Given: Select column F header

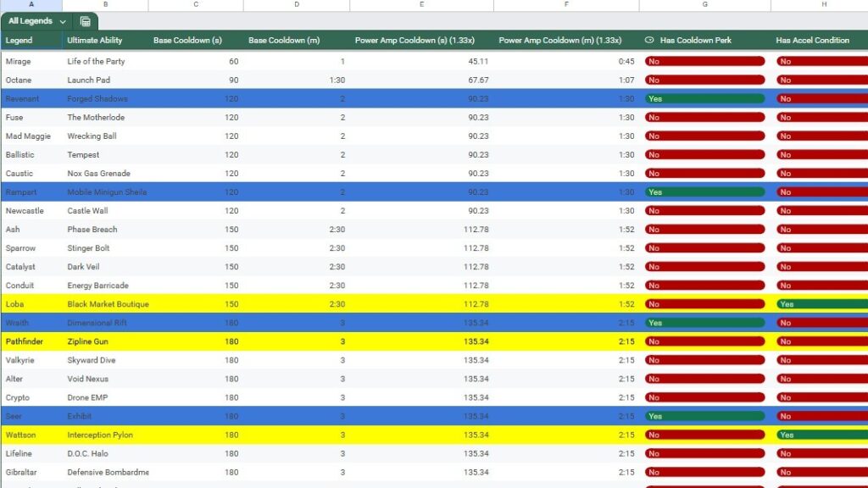Looking at the screenshot, I should (x=566, y=5).
